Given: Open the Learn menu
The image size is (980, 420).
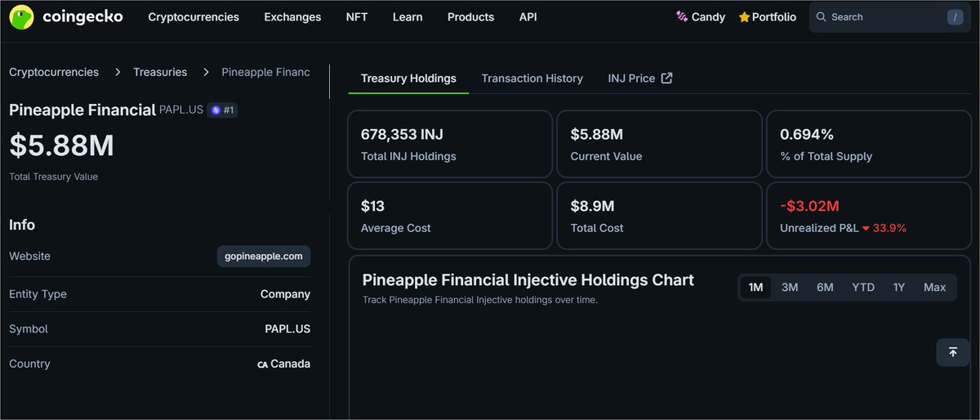Looking at the screenshot, I should point(408,17).
